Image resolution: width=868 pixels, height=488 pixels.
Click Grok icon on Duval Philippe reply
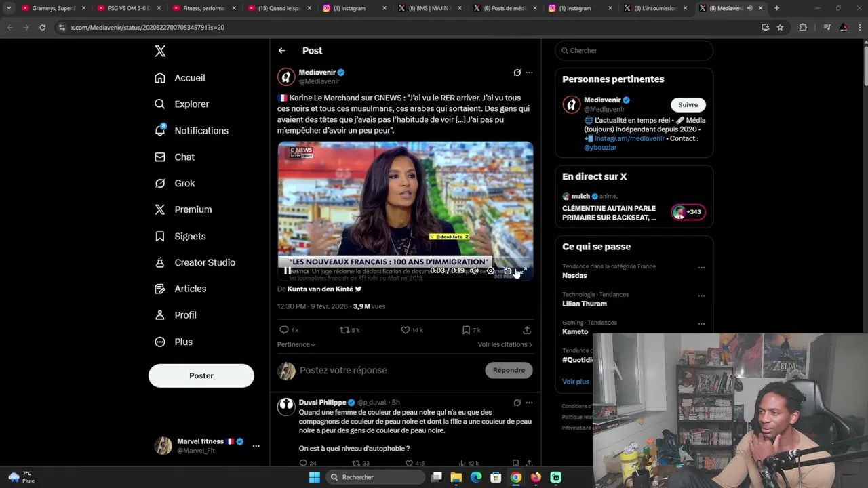(x=517, y=403)
